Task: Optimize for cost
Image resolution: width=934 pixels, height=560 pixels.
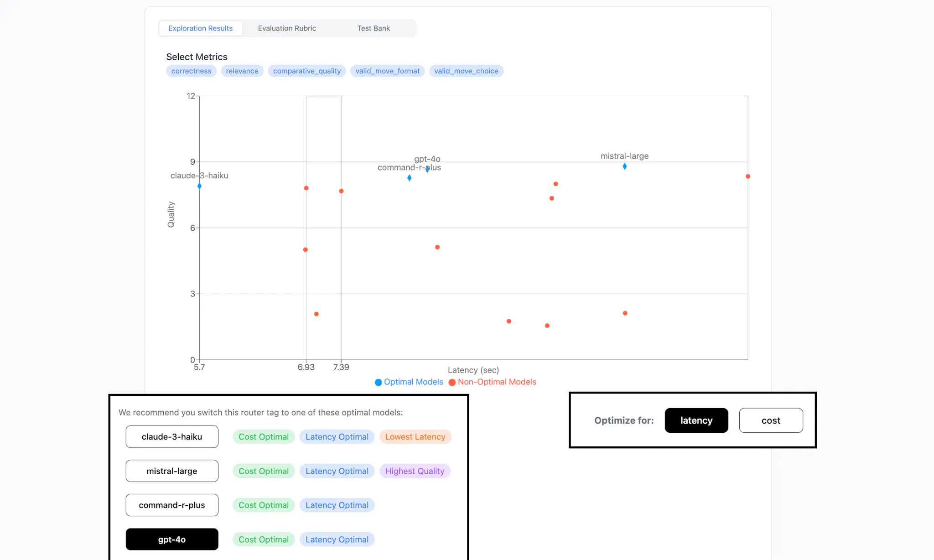Action: pos(771,420)
